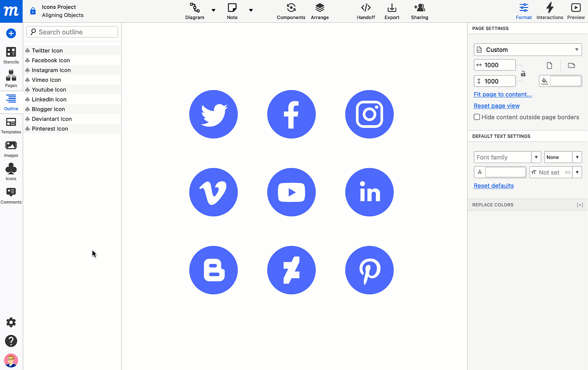Viewport: 588px width, 370px height.
Task: Enable Hide content outside page borders
Action: [x=477, y=117]
